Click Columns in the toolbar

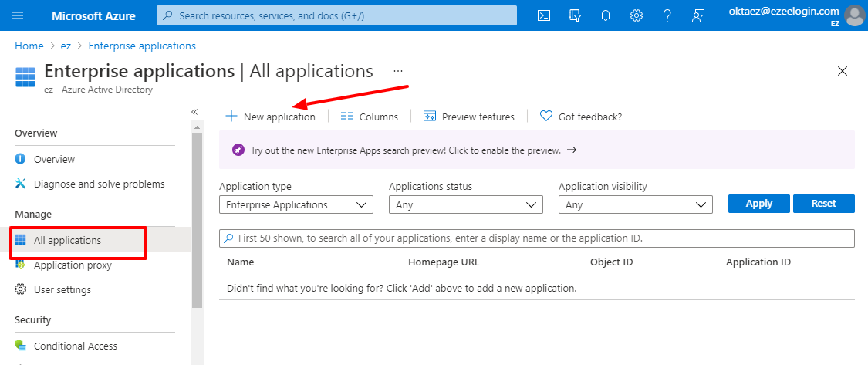point(370,117)
